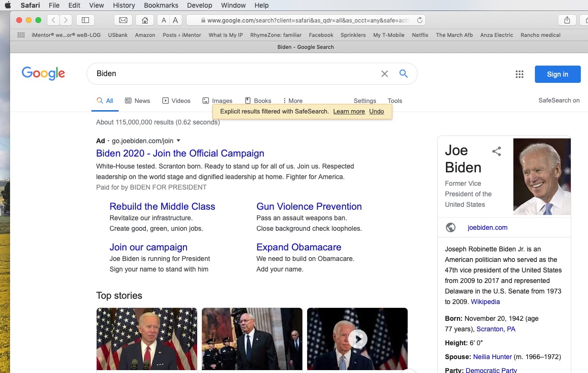Screen dimensions: 588x373
Task: Open the What Is My IP bookmark
Action: pos(226,35)
